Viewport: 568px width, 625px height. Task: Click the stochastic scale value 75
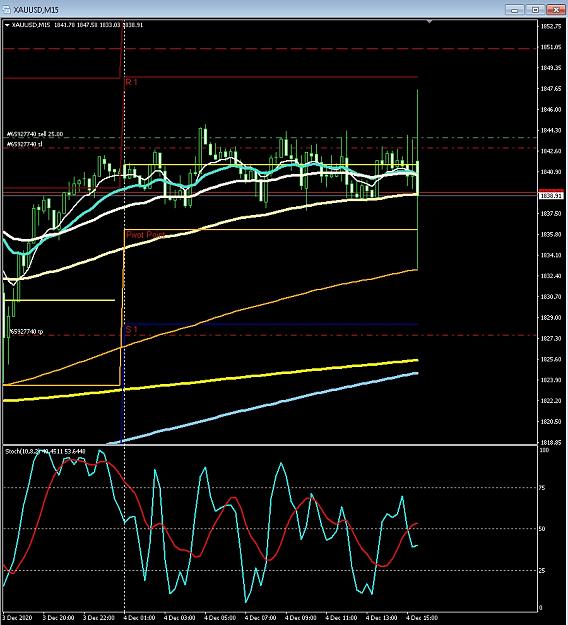[542, 487]
